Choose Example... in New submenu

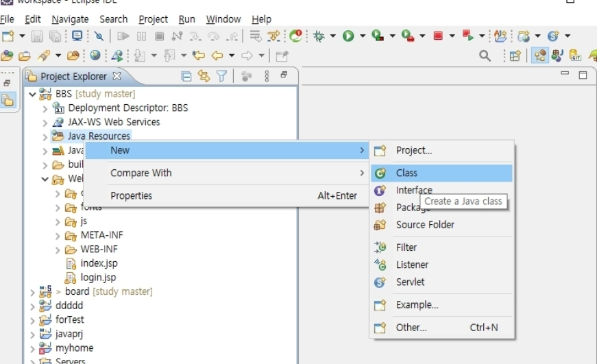442,305
